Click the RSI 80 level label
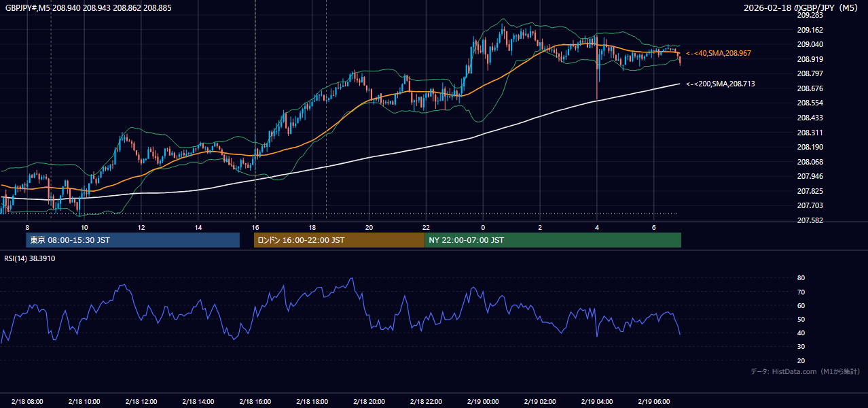Viewport: 868px width, 408px height. pyautogui.click(x=801, y=278)
